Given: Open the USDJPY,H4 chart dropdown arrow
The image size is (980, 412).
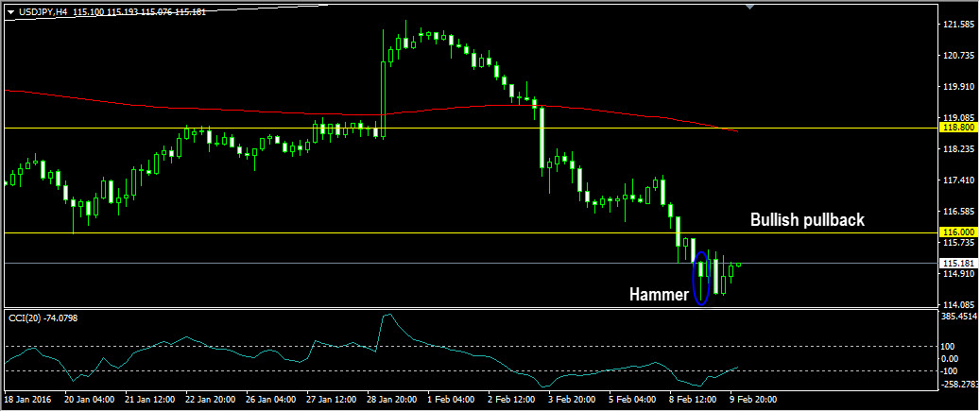Looking at the screenshot, I should pos(10,12).
